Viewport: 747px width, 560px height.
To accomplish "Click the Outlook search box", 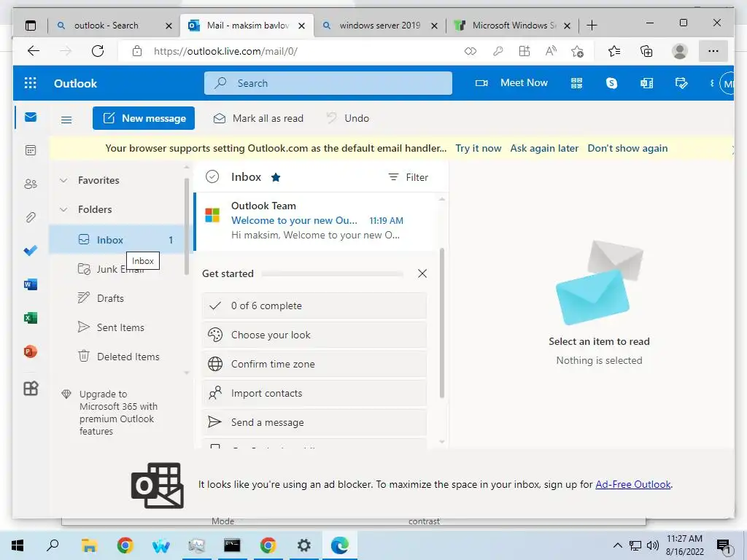I will (x=328, y=83).
